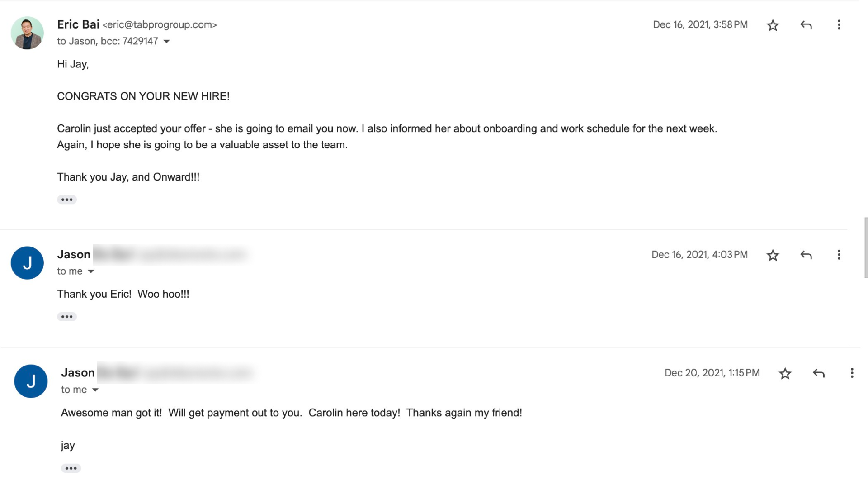The image size is (868, 490).
Task: Star Jason's Dec 20 email
Action: pyautogui.click(x=785, y=373)
